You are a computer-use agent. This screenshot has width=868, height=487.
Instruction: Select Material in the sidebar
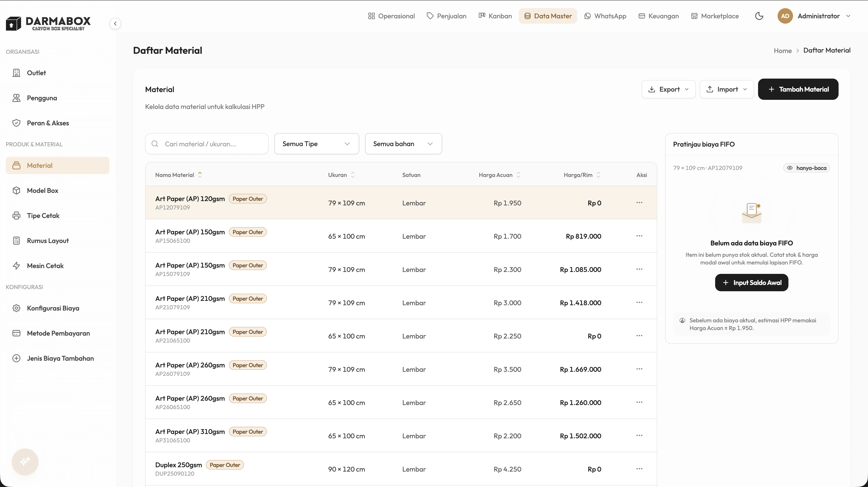pos(58,165)
